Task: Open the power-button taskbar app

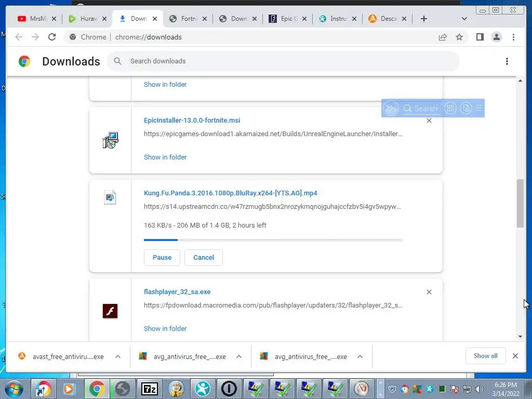Action: (229, 389)
